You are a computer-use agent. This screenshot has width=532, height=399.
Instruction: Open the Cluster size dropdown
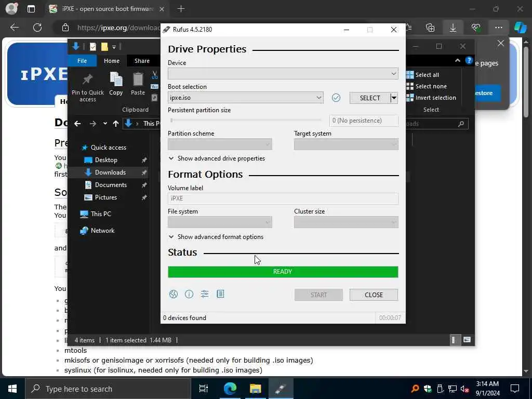tap(346, 222)
